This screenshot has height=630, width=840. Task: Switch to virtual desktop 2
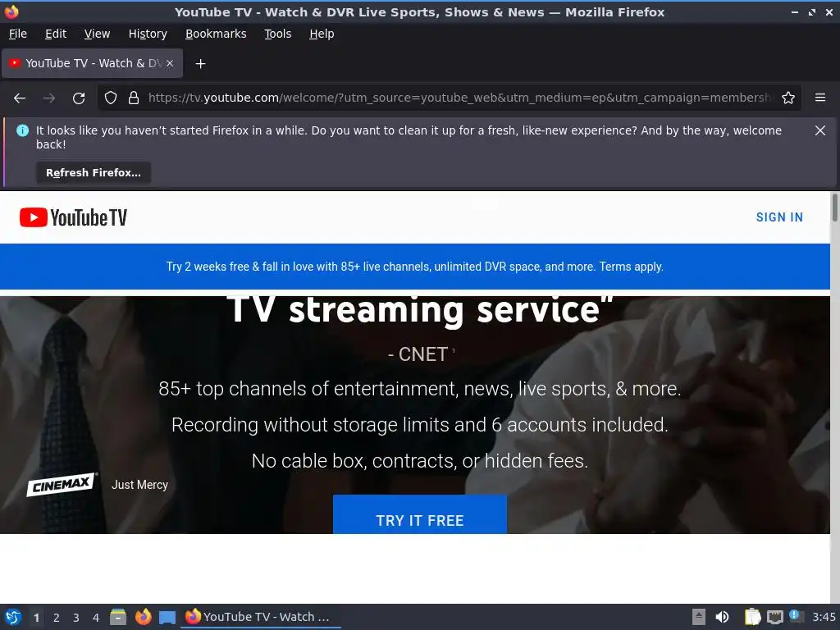tap(57, 618)
